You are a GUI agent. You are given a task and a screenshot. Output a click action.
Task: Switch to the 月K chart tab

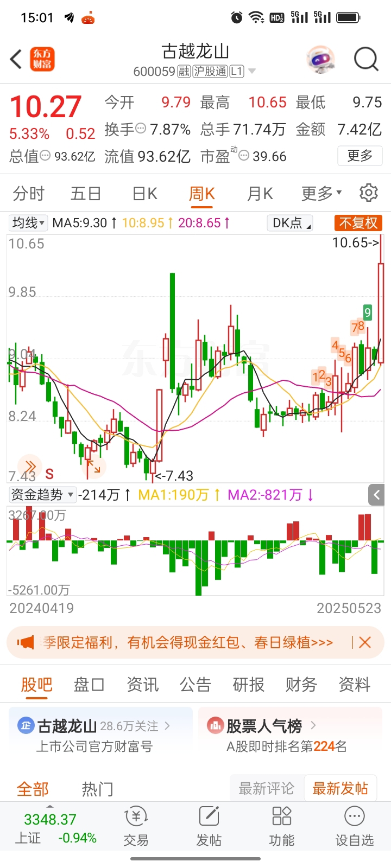coord(260,193)
